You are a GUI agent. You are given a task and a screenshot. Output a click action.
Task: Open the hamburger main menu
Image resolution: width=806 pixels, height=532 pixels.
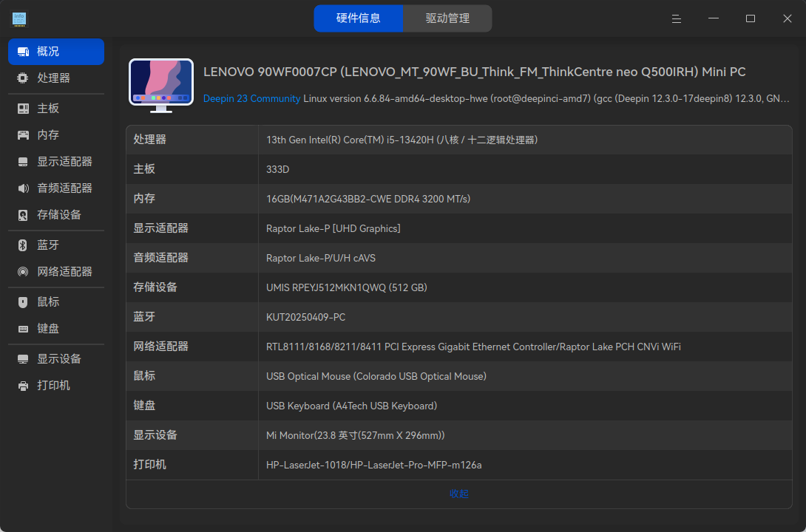677,19
